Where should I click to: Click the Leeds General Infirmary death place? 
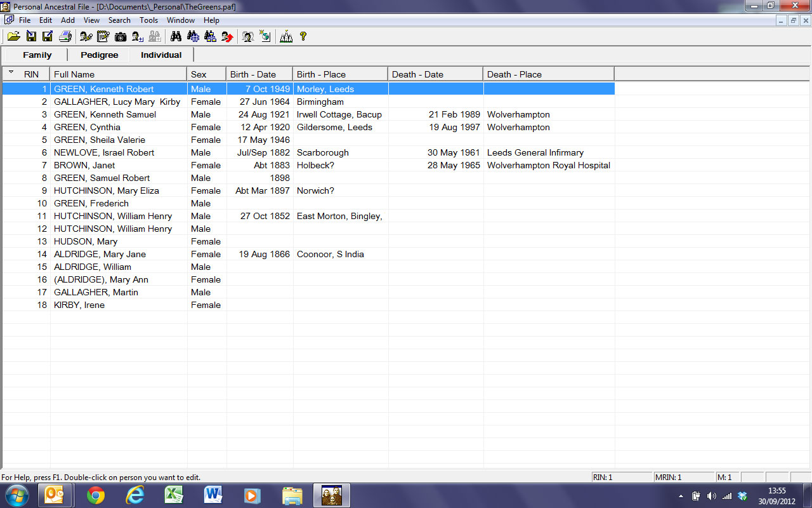click(x=535, y=152)
